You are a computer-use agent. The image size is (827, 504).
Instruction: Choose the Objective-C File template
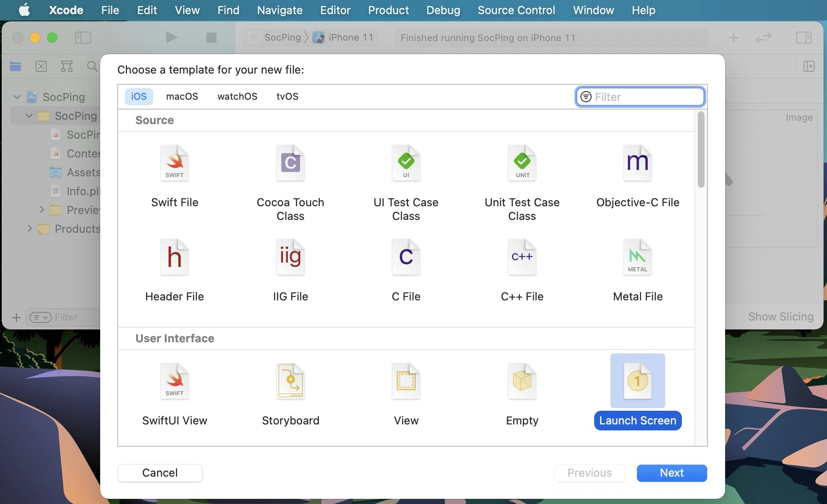pyautogui.click(x=638, y=176)
